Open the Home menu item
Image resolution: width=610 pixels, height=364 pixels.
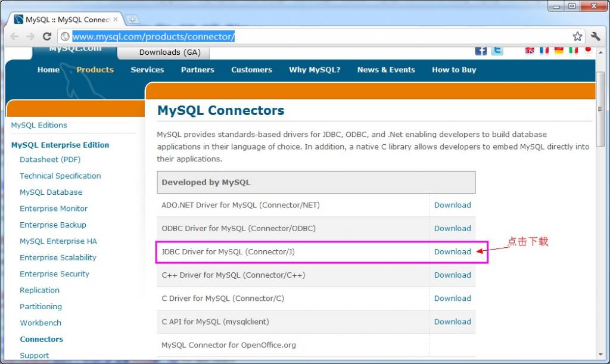(x=48, y=70)
